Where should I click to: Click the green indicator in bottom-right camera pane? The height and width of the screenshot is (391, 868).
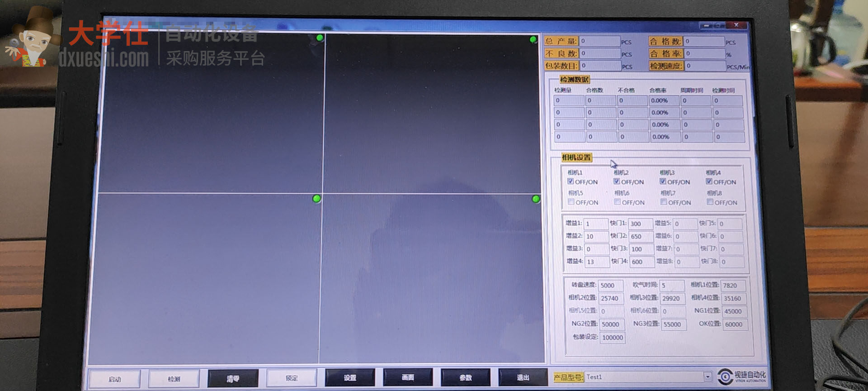click(536, 199)
